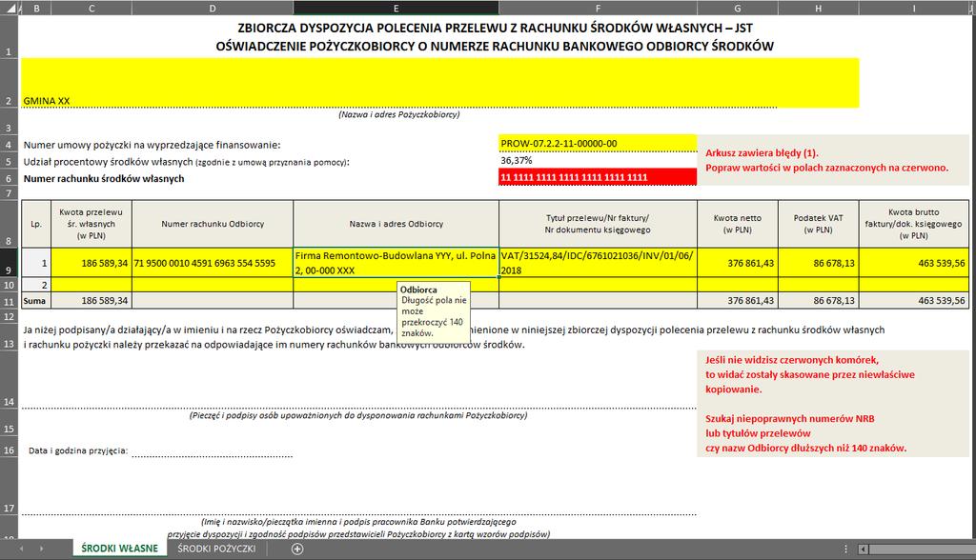Select column D header
This screenshot has width=976, height=560.
pyautogui.click(x=213, y=8)
